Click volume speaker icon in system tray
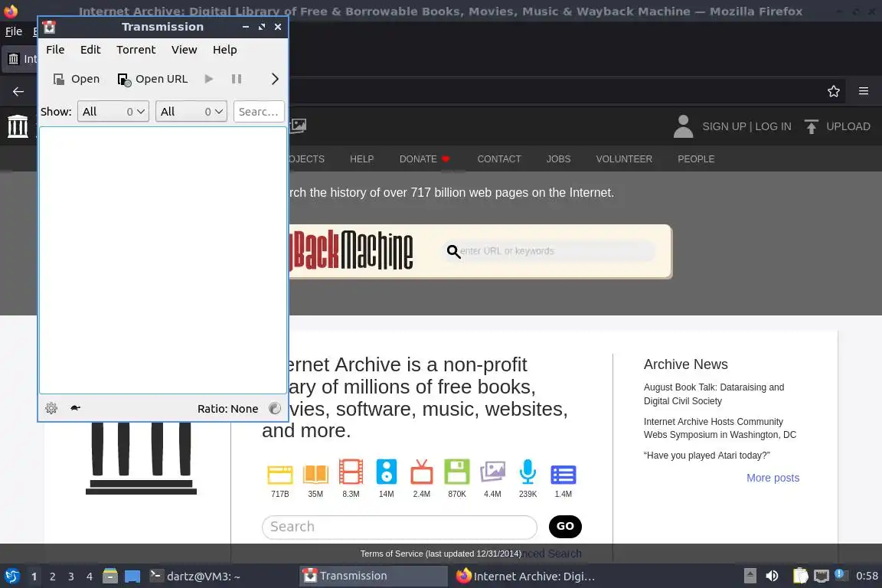This screenshot has height=588, width=882. [772, 576]
